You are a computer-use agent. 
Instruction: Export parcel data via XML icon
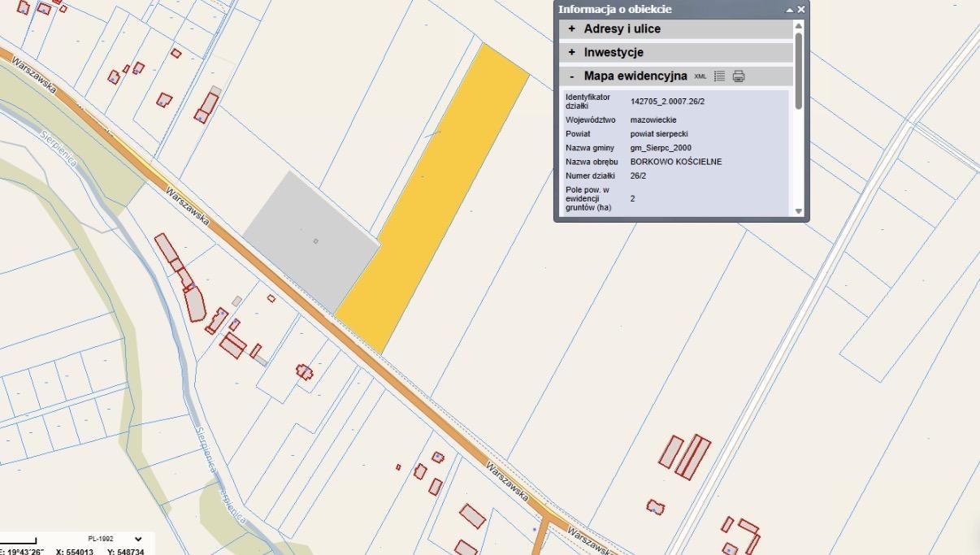[x=700, y=76]
